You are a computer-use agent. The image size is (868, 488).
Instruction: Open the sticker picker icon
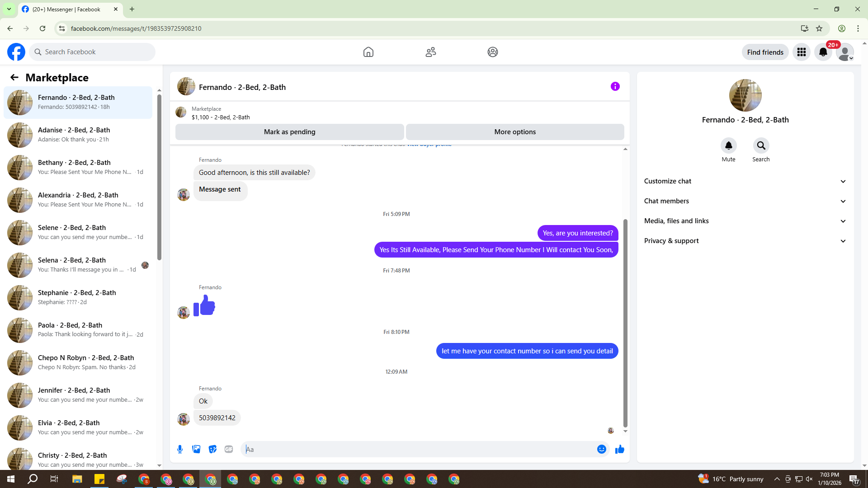pyautogui.click(x=212, y=449)
